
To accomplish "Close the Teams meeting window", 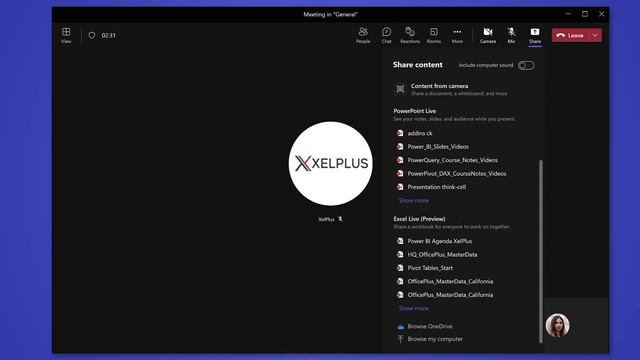I will (x=602, y=14).
